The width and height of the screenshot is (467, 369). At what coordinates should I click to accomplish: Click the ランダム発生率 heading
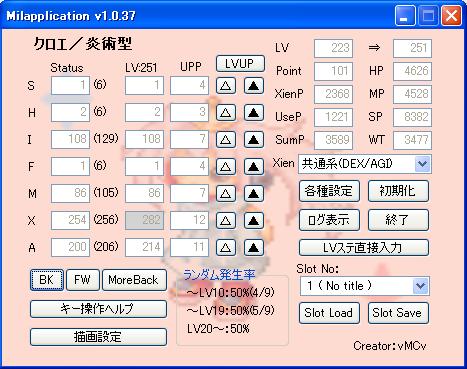(219, 275)
